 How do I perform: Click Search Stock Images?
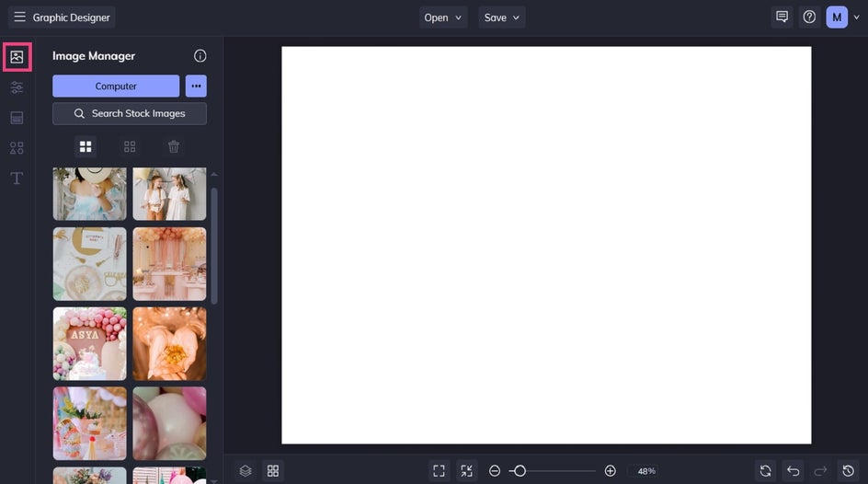130,113
